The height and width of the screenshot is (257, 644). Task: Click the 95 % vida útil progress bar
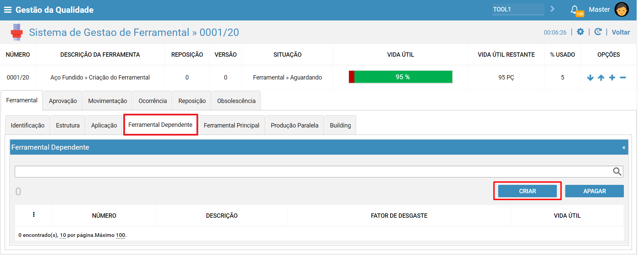[401, 77]
